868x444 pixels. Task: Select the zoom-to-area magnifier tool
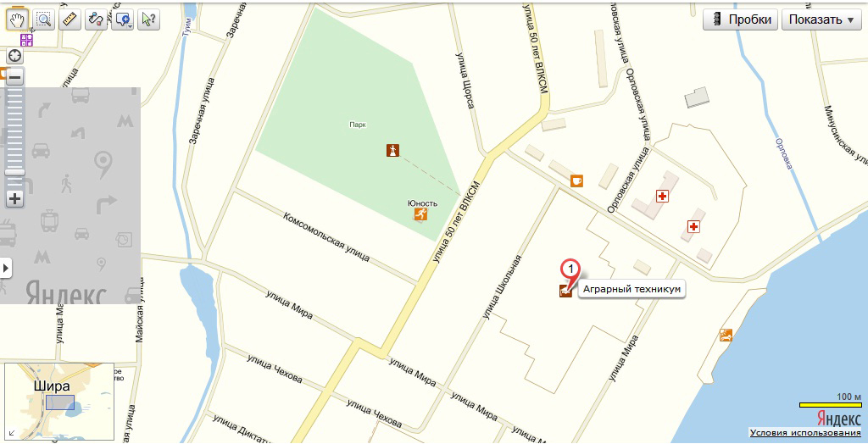[44, 20]
